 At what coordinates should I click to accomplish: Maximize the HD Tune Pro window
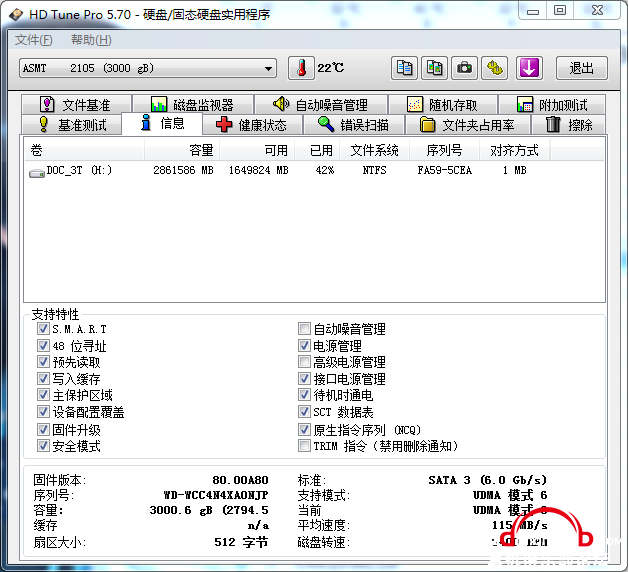[560, 10]
